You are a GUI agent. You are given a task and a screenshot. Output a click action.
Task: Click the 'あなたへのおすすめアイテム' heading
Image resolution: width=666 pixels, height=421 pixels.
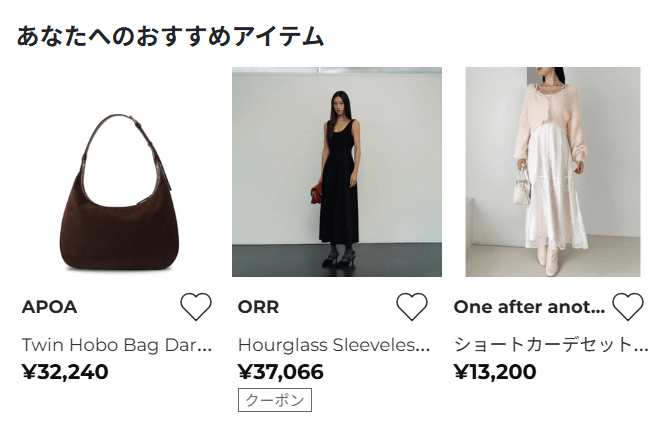(170, 36)
